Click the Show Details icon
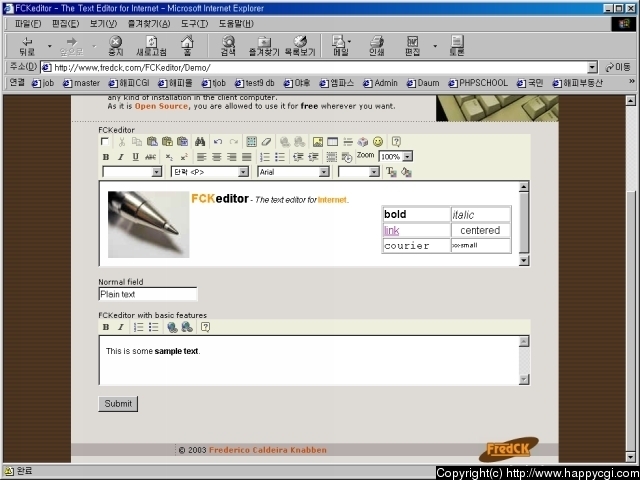The height and width of the screenshot is (480, 640). (347, 157)
